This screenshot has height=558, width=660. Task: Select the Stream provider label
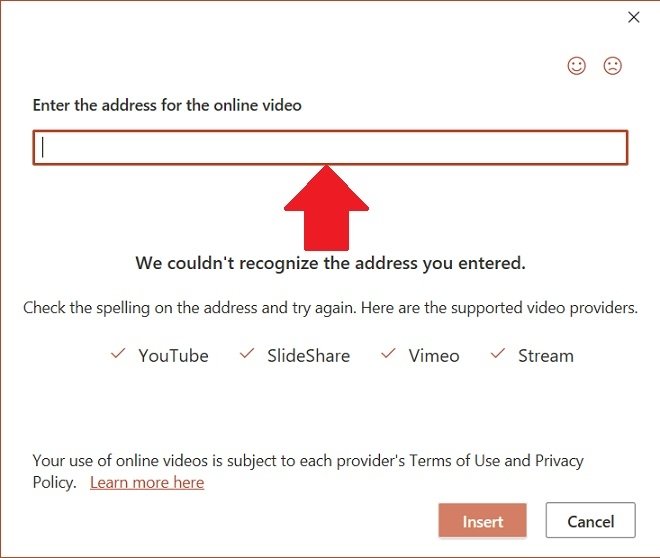[x=546, y=356]
